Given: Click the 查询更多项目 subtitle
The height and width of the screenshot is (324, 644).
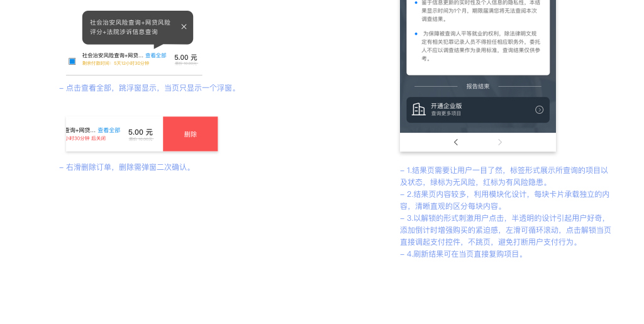Looking at the screenshot, I should [x=446, y=113].
